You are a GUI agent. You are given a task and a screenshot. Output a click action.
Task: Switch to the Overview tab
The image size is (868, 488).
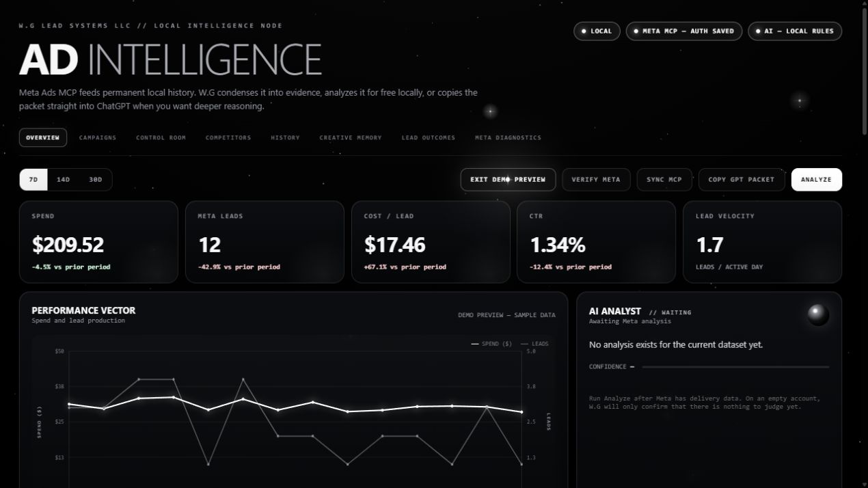click(x=43, y=137)
